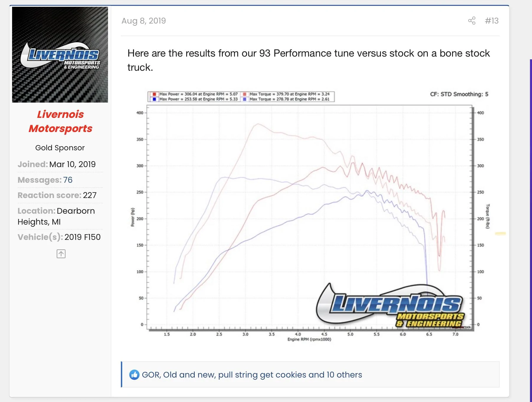Click the "Joined: Mar 10, 2019" text
532x402 pixels.
tap(57, 164)
